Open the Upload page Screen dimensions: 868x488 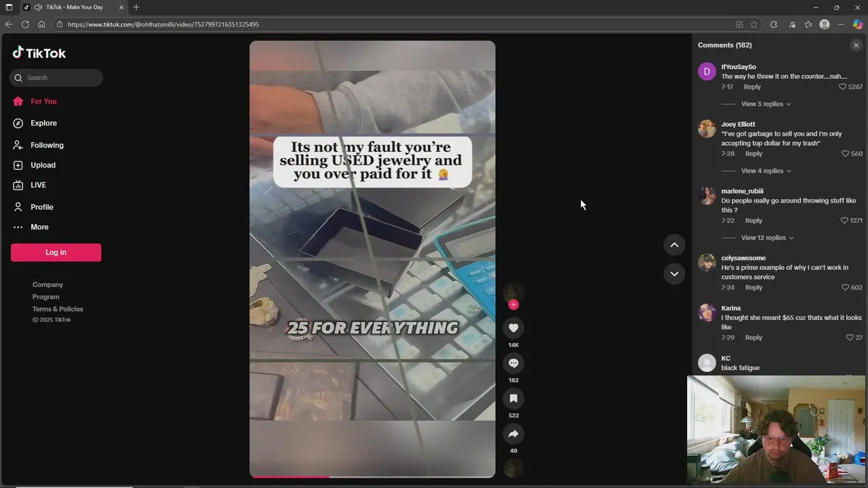(43, 165)
